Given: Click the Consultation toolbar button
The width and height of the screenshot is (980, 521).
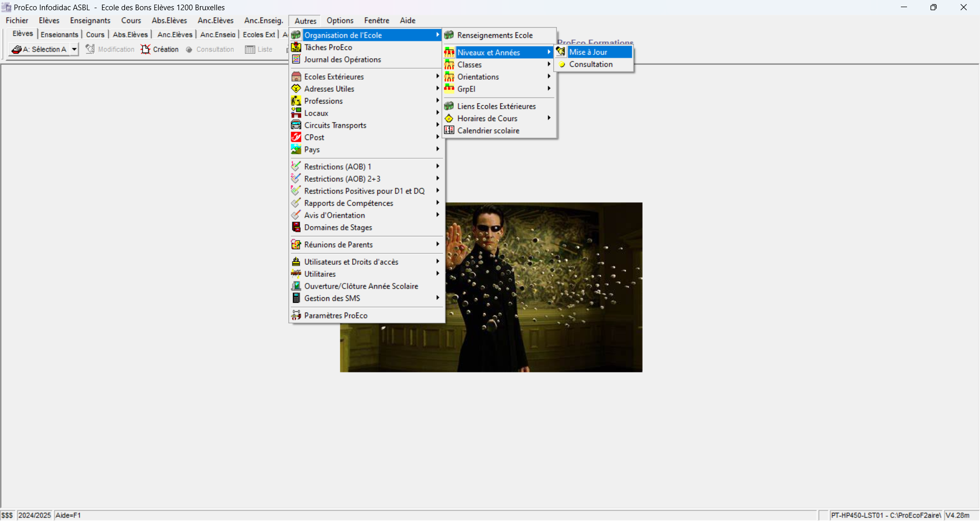Looking at the screenshot, I should [x=210, y=50].
